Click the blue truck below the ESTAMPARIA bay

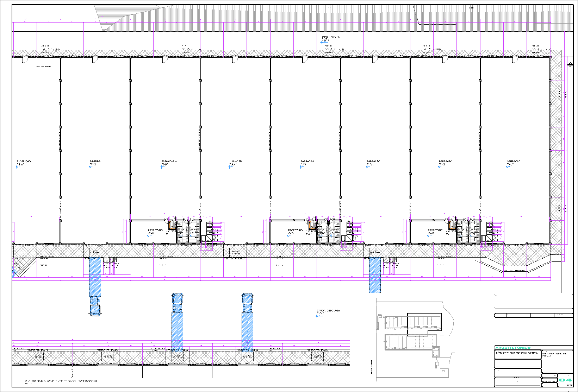pyautogui.click(x=177, y=322)
